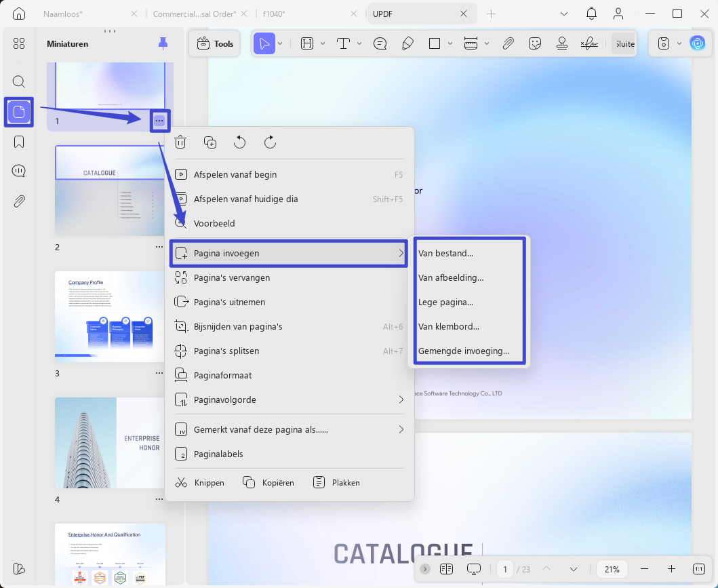Click the delete page trash icon
This screenshot has width=718, height=588.
coord(180,142)
